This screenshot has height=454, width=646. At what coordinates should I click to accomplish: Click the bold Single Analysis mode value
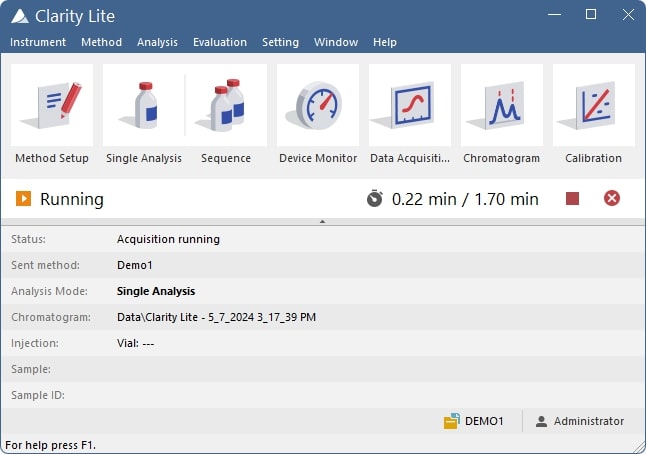(156, 291)
